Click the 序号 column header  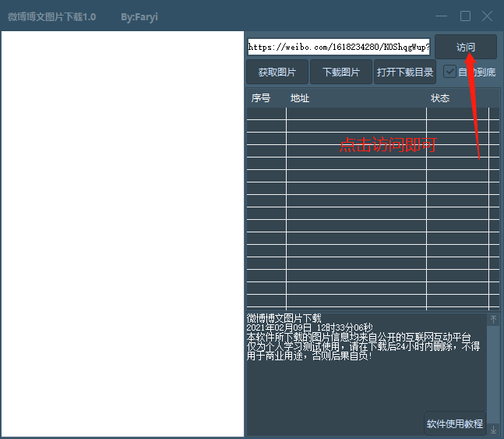coord(266,97)
